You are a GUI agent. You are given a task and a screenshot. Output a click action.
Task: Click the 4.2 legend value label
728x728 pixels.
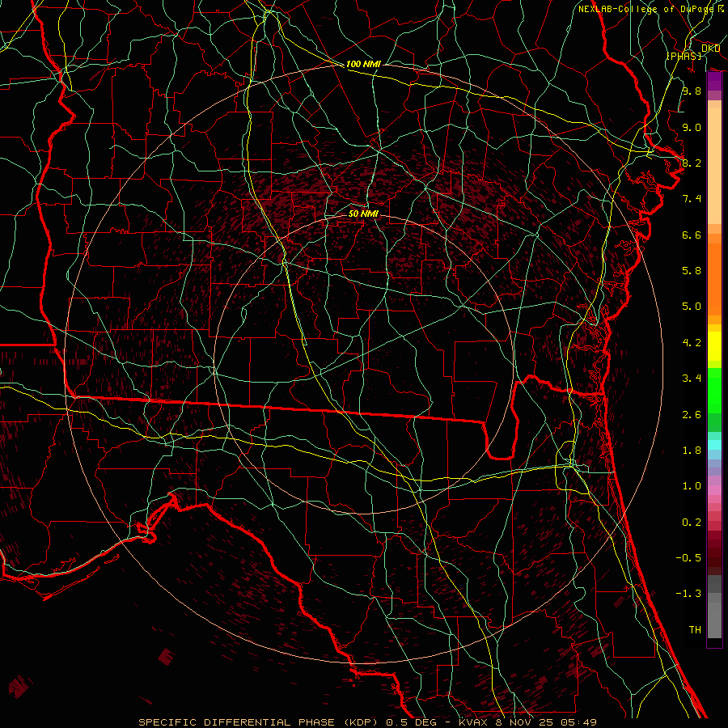691,342
